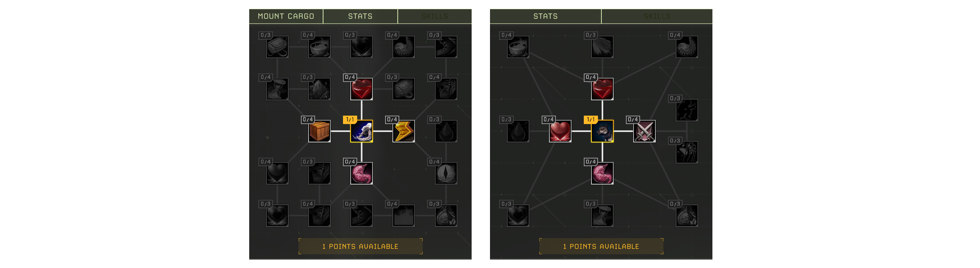Select the yellow lightning bolt talent
The height and width of the screenshot is (268, 980).
coord(403,131)
